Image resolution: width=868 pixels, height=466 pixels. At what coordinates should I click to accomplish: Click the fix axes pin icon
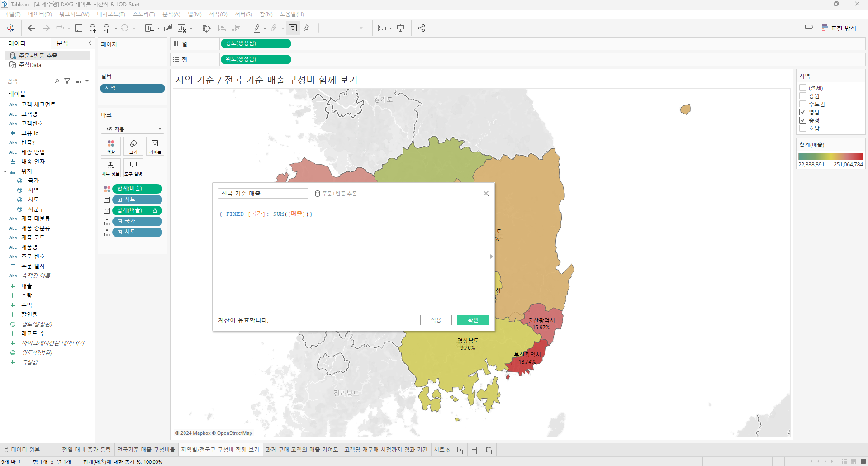point(307,28)
